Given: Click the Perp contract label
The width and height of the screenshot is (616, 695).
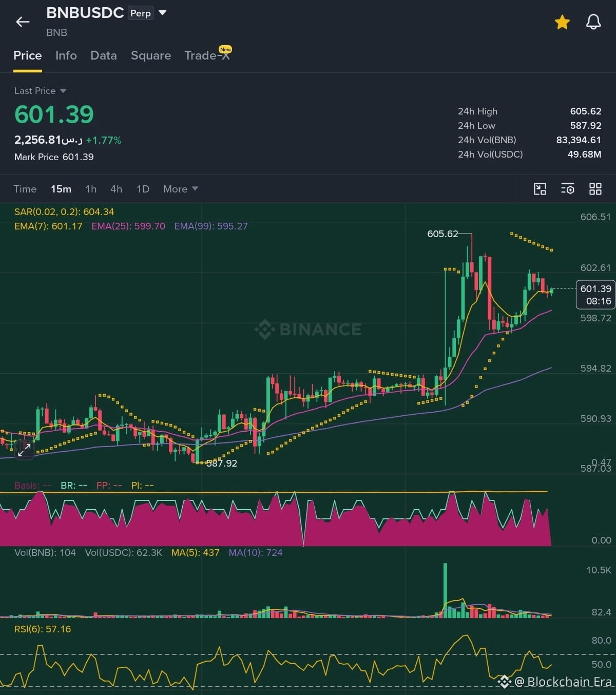Looking at the screenshot, I should click(141, 13).
